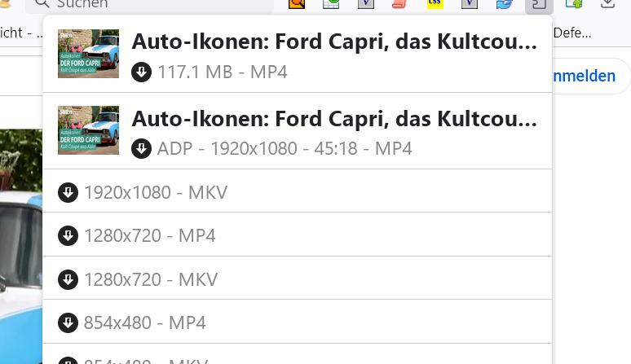Click the blue sync arrows extension icon
This screenshot has height=364, width=631.
coord(503,3)
